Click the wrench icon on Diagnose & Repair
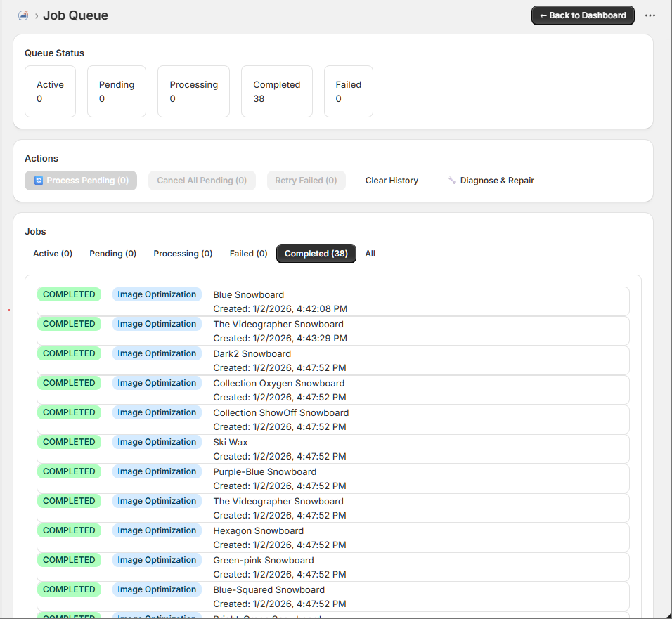This screenshot has height=619, width=672. click(x=452, y=181)
